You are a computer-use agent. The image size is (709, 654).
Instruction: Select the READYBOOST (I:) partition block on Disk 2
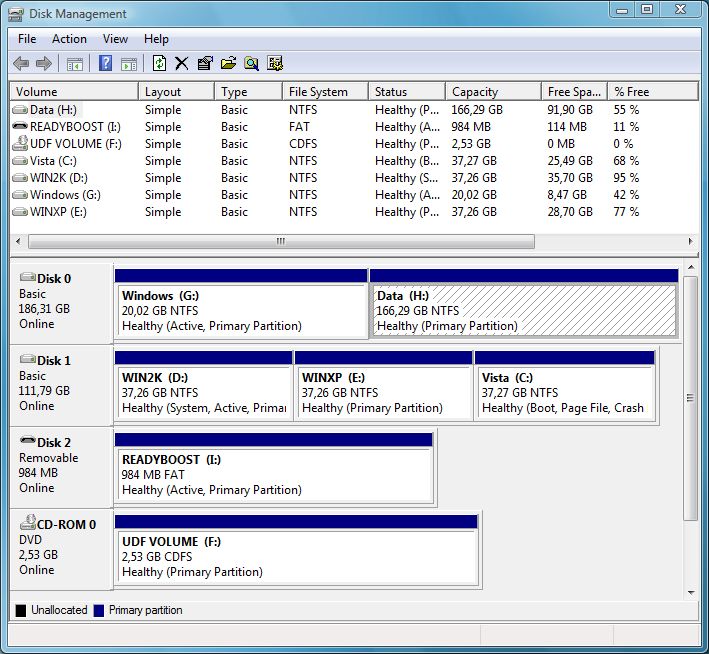pyautogui.click(x=274, y=468)
